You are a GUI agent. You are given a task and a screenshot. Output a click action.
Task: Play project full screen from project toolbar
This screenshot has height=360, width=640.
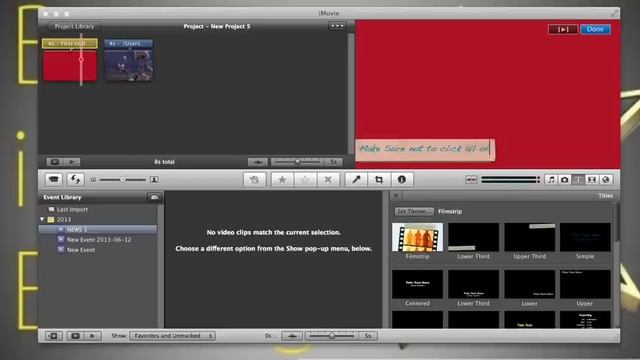pos(55,162)
